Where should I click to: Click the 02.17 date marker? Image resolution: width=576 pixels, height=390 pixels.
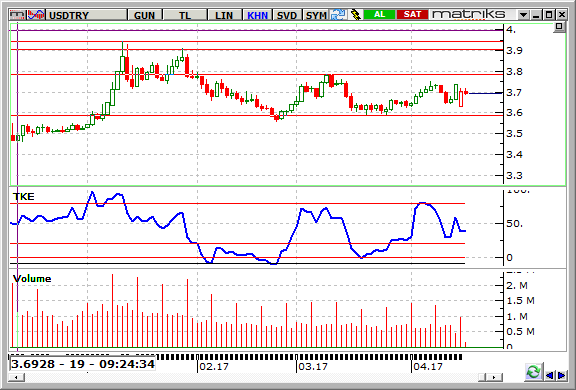click(x=214, y=366)
